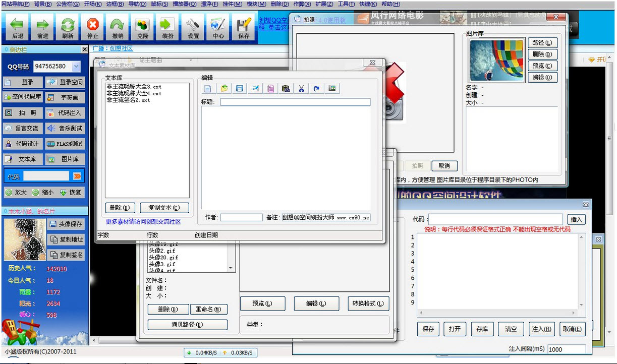Click the 复制文本(C) button
617x364 pixels.
(x=164, y=208)
